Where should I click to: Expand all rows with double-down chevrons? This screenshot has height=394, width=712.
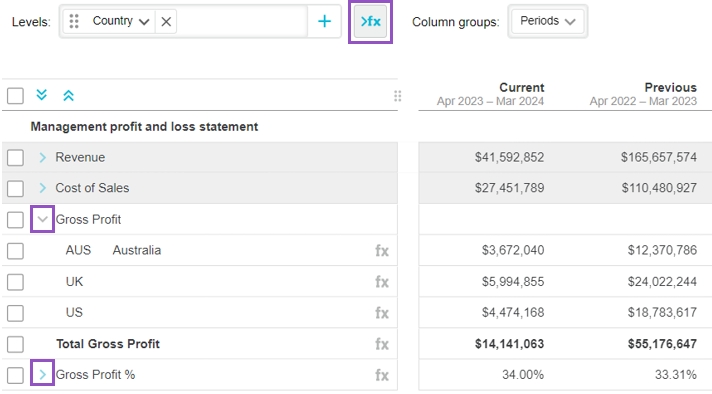[x=41, y=95]
